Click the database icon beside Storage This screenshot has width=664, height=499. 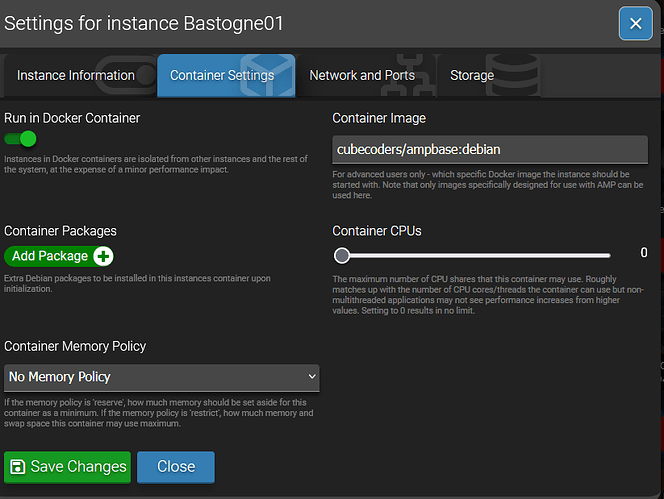[x=517, y=76]
